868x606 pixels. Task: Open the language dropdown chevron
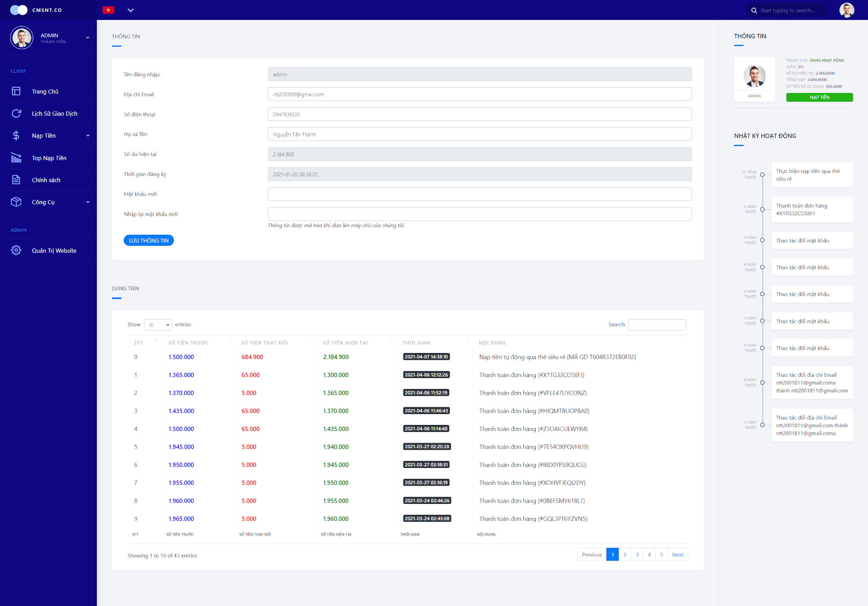pyautogui.click(x=131, y=10)
